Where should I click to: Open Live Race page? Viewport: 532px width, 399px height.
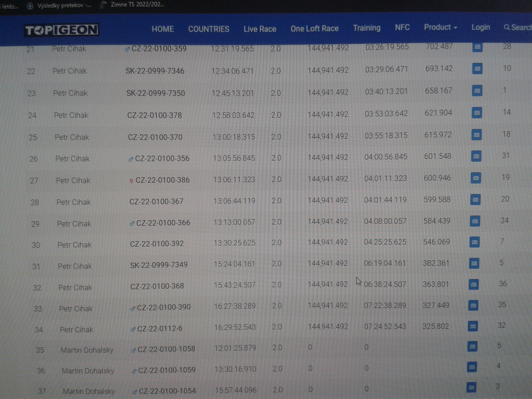[x=260, y=29]
